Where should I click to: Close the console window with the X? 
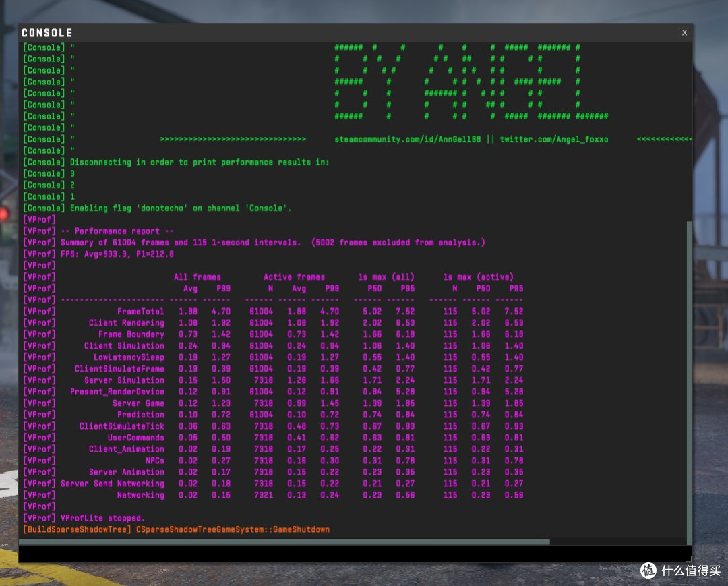[x=684, y=32]
